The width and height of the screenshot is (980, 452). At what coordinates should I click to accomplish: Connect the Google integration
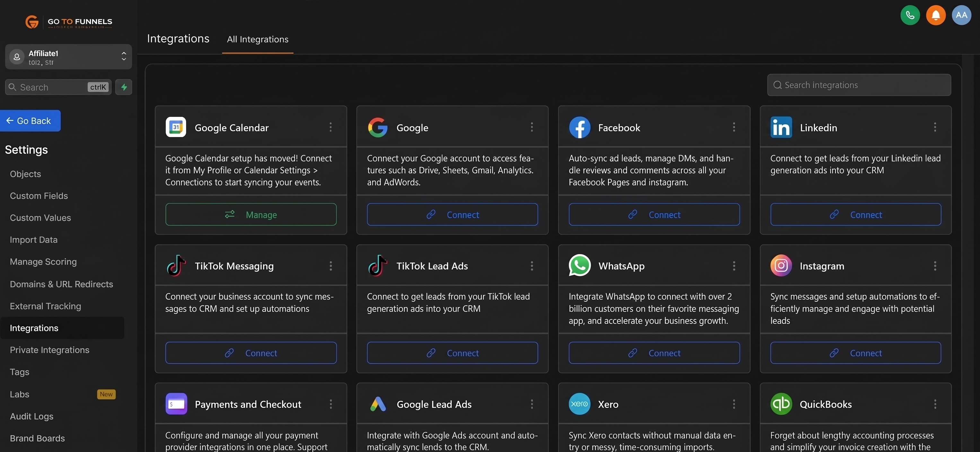tap(452, 214)
